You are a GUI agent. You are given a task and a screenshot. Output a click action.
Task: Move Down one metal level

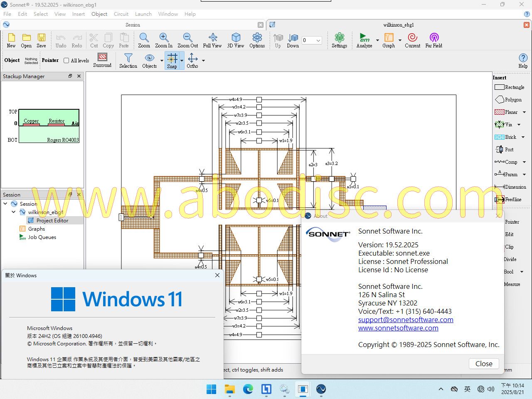pos(293,40)
